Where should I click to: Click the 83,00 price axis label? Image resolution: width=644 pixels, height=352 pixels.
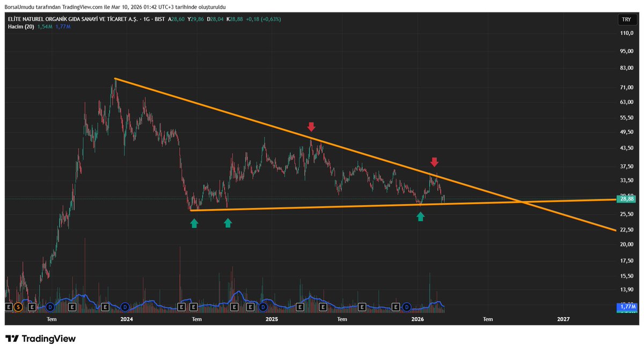pyautogui.click(x=626, y=68)
